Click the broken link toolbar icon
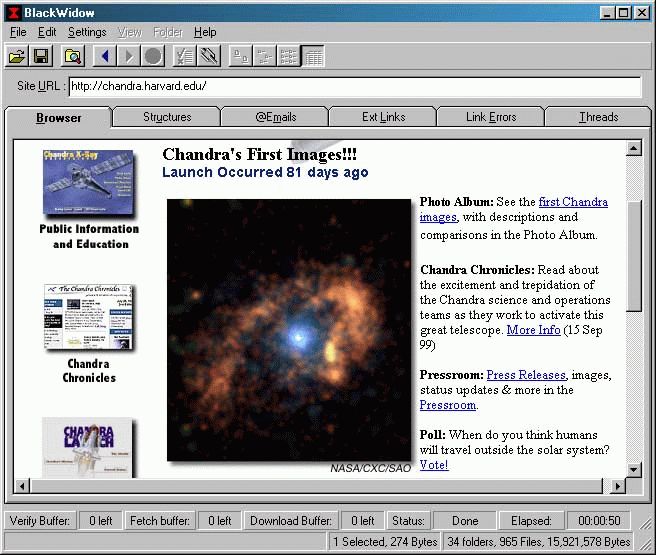This screenshot has width=656, height=555. 209,56
